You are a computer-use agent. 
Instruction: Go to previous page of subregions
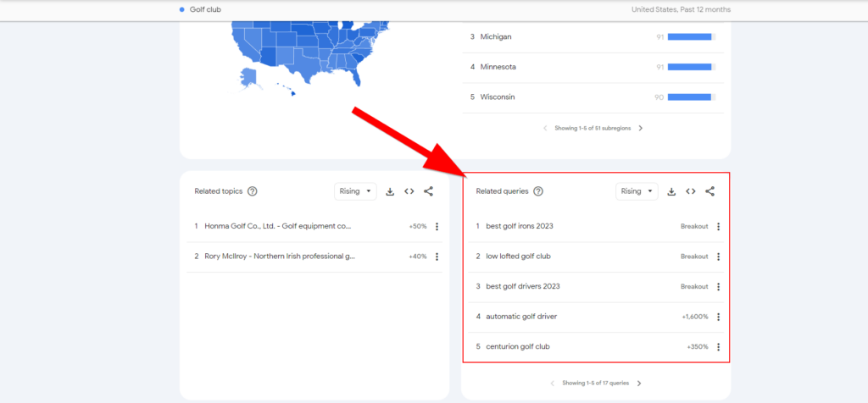tap(545, 129)
